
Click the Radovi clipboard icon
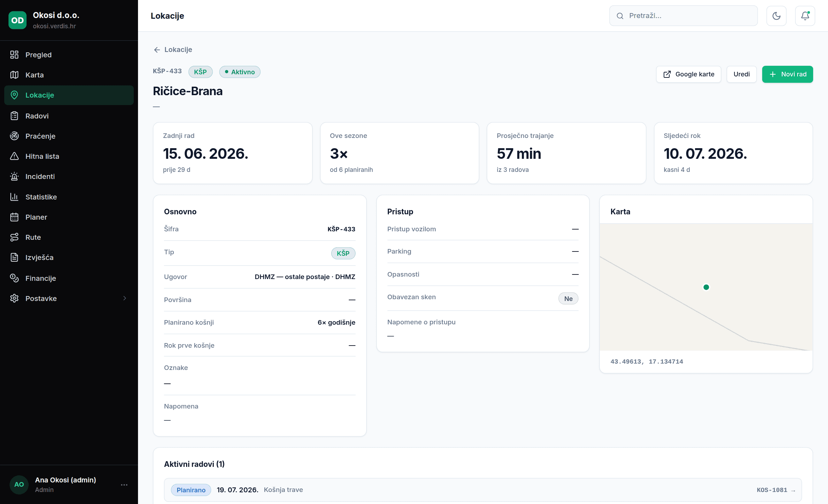(x=14, y=116)
